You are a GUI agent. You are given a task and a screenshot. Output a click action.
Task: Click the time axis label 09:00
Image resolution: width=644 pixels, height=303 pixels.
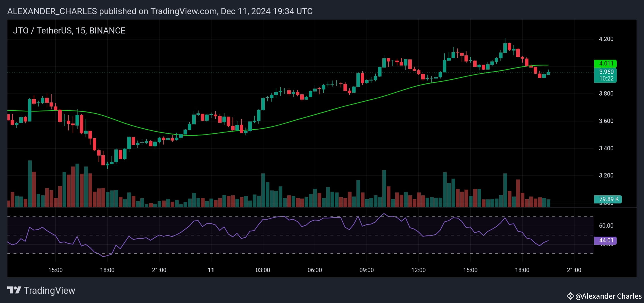pos(367,270)
